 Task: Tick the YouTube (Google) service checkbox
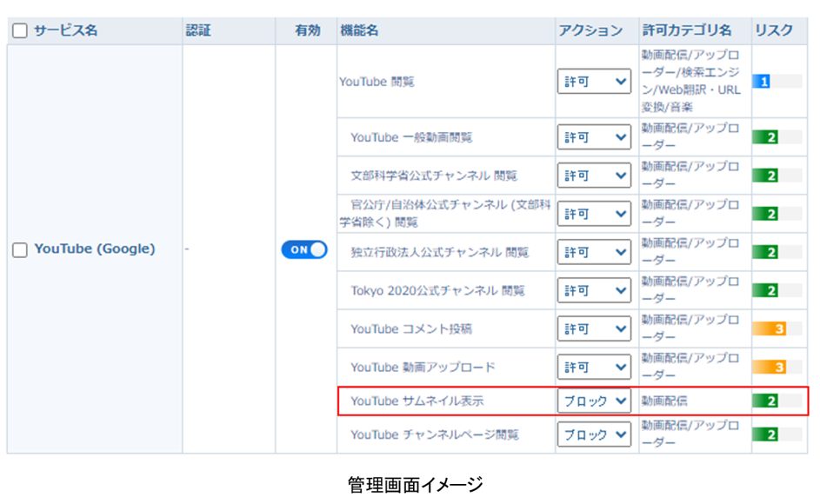tap(20, 250)
